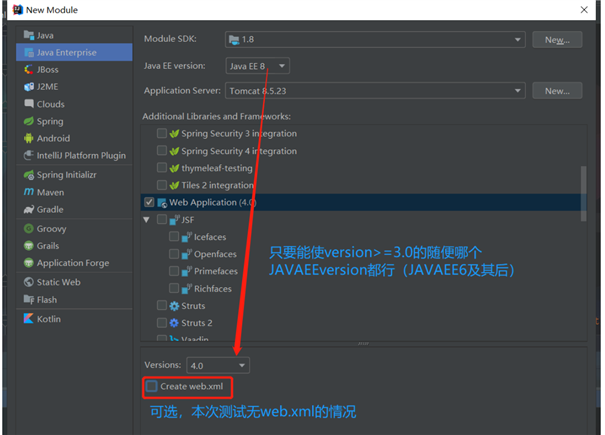605x435 pixels.
Task: Check the JSF checkbox
Action: click(x=162, y=220)
